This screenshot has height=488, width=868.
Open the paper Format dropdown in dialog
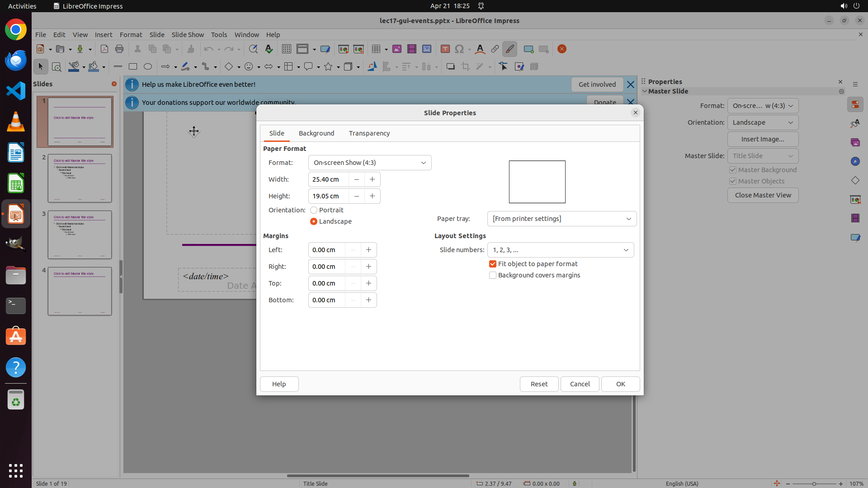click(x=369, y=163)
